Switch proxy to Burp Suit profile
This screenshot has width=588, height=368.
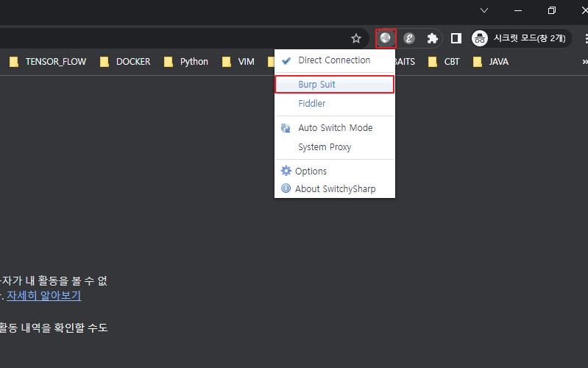coord(335,85)
